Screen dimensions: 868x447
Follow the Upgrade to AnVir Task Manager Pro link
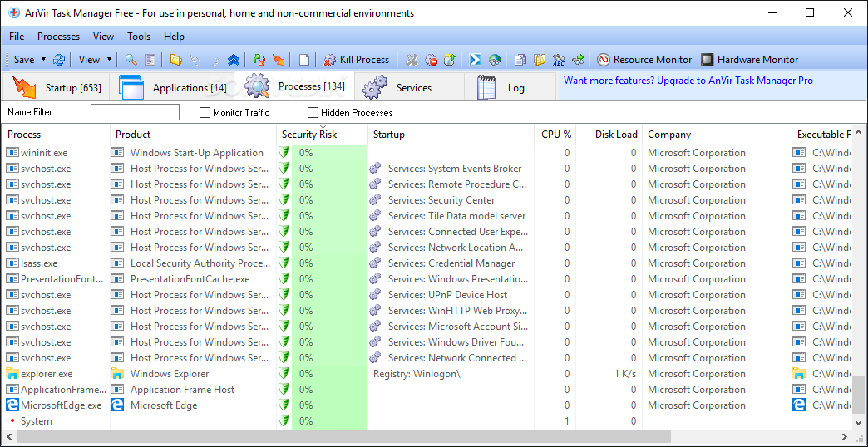tap(688, 81)
